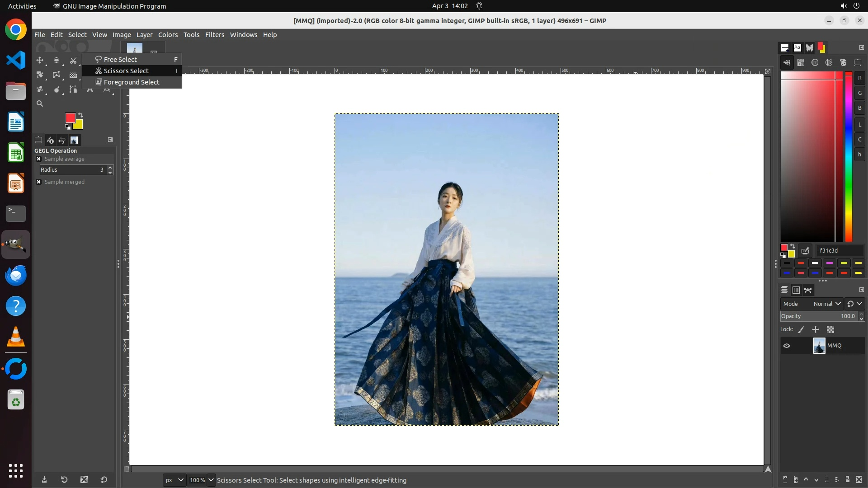This screenshot has height=488, width=868.
Task: Click the red foreground color swatch in toolbox
Action: (70, 118)
